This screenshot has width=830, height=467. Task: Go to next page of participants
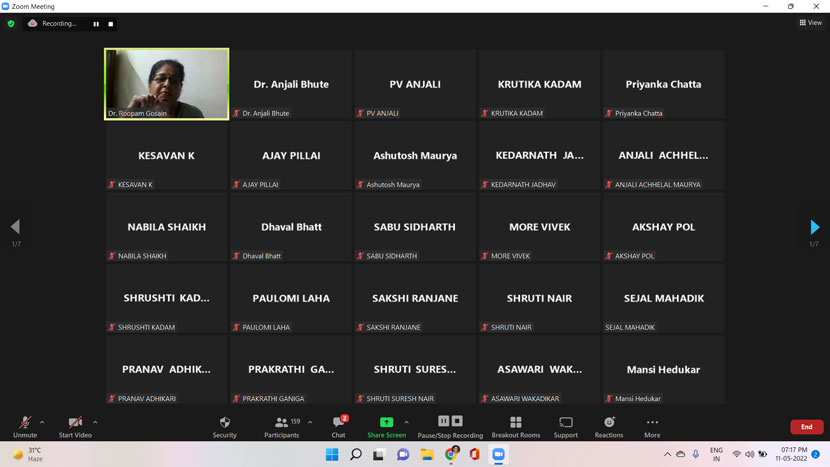click(814, 227)
